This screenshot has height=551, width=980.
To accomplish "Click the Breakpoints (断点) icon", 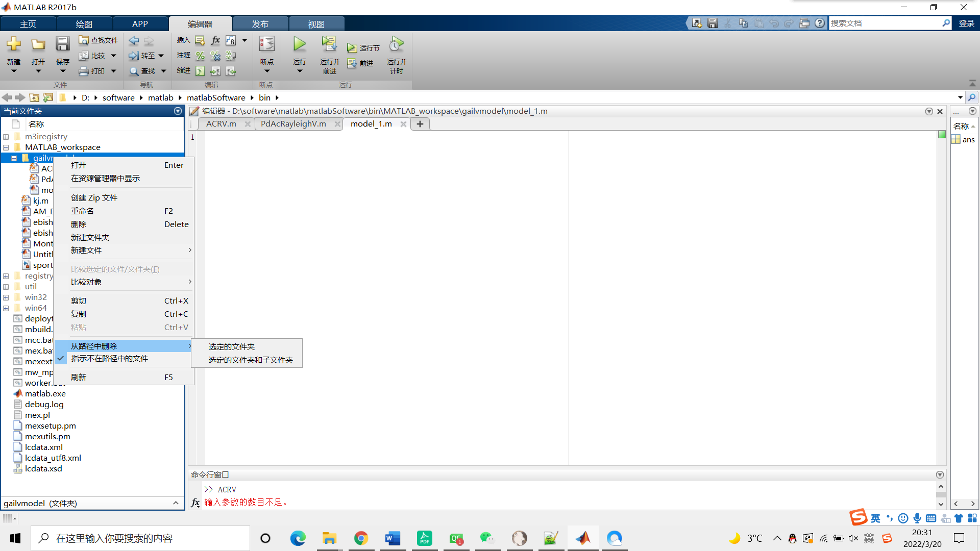I will (266, 44).
